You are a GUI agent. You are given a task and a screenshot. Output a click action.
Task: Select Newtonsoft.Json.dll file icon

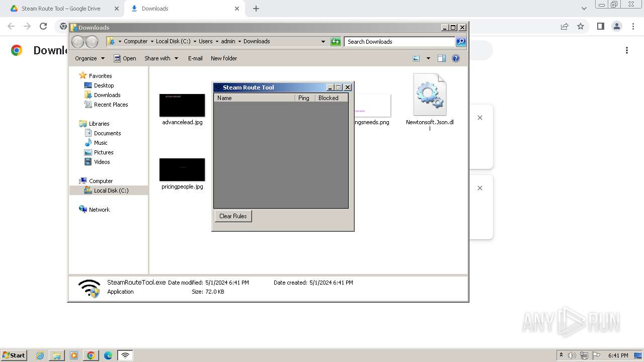point(430,95)
